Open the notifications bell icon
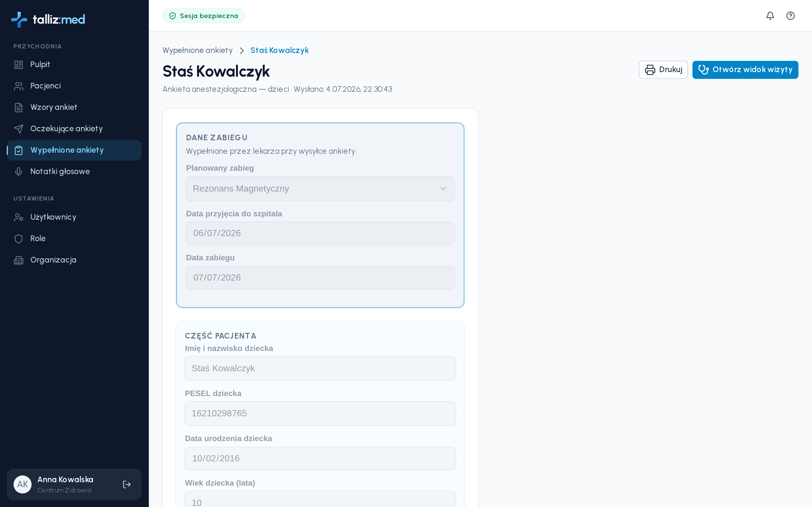The image size is (812, 507). coord(770,16)
